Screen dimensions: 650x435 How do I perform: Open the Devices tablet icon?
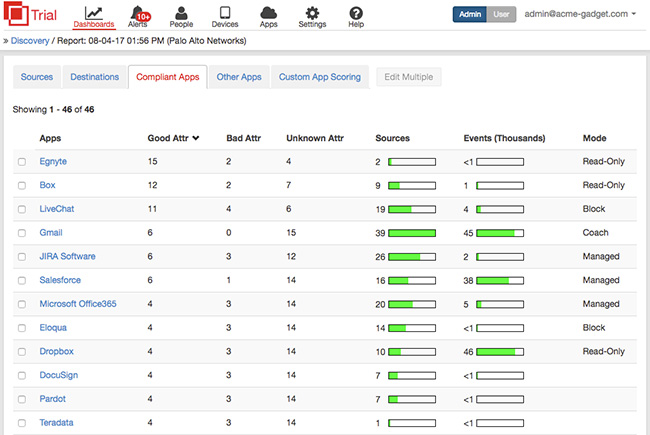[x=225, y=12]
